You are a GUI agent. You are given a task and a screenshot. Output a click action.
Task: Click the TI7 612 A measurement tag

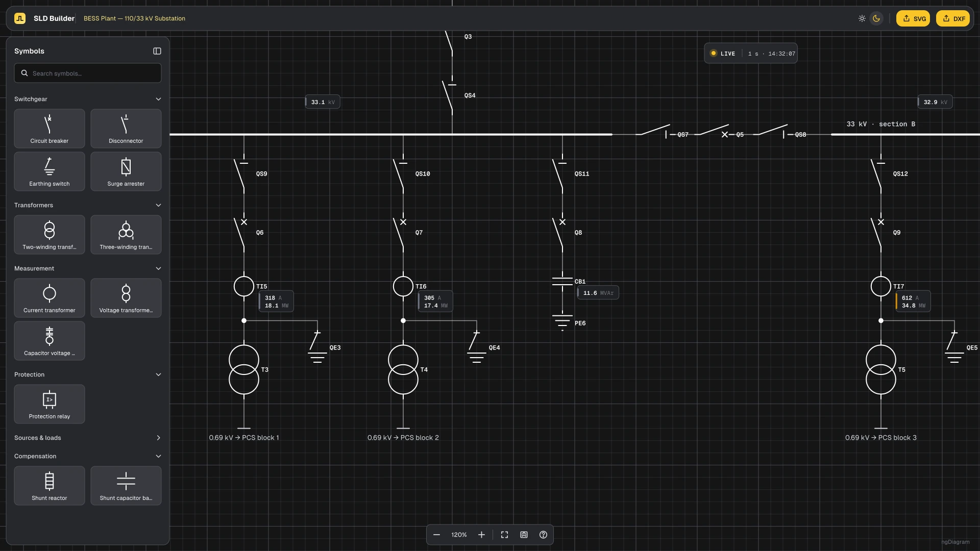913,302
